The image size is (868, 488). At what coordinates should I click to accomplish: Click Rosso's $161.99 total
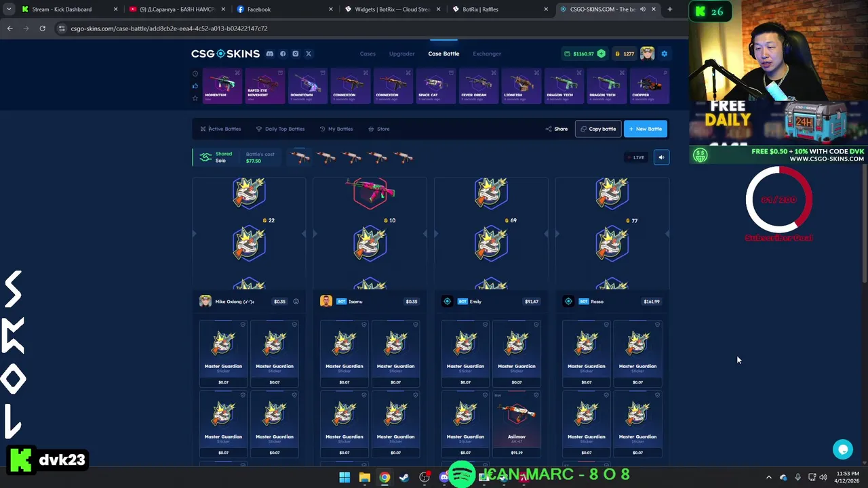pos(652,302)
